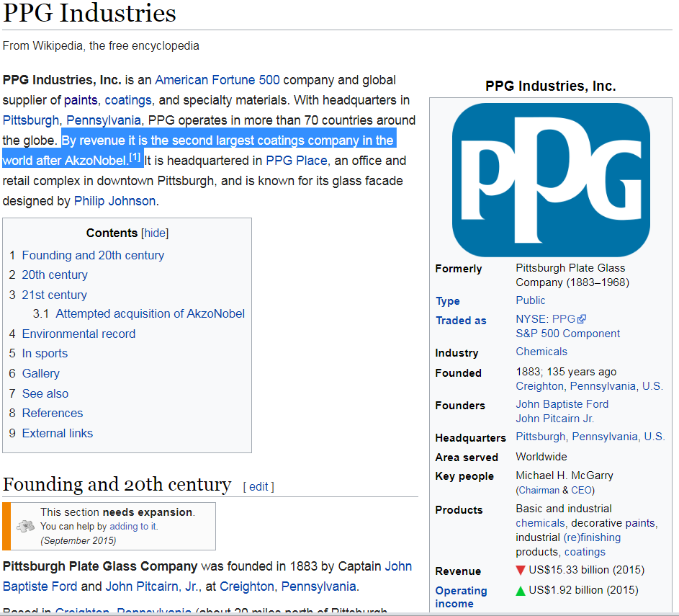Open the Philip Johnson link
Screen dimensions: 679x616
114,201
